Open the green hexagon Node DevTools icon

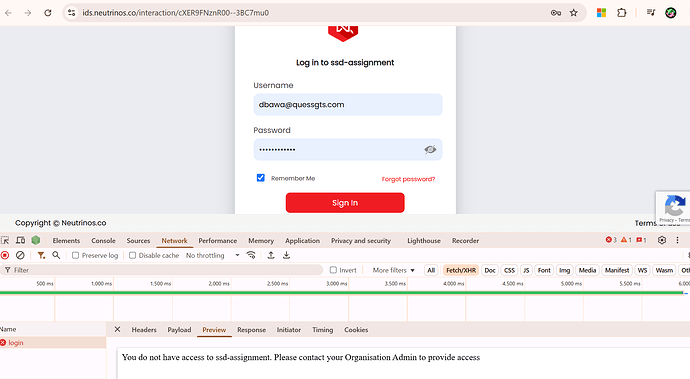36,240
